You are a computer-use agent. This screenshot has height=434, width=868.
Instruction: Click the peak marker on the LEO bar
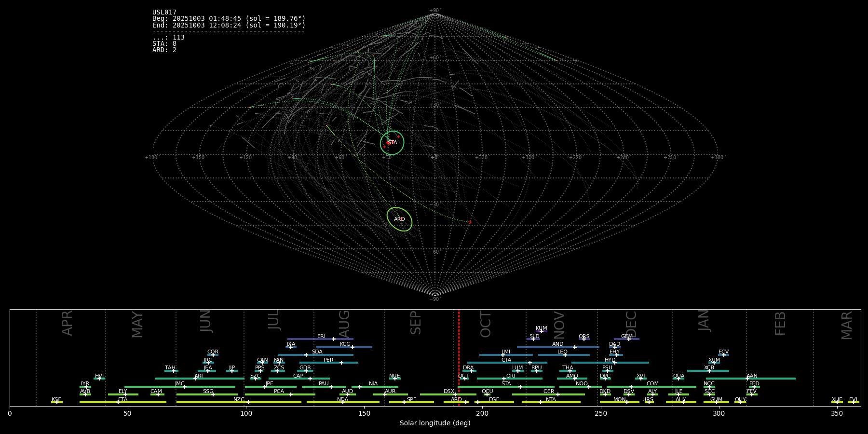tap(565, 355)
